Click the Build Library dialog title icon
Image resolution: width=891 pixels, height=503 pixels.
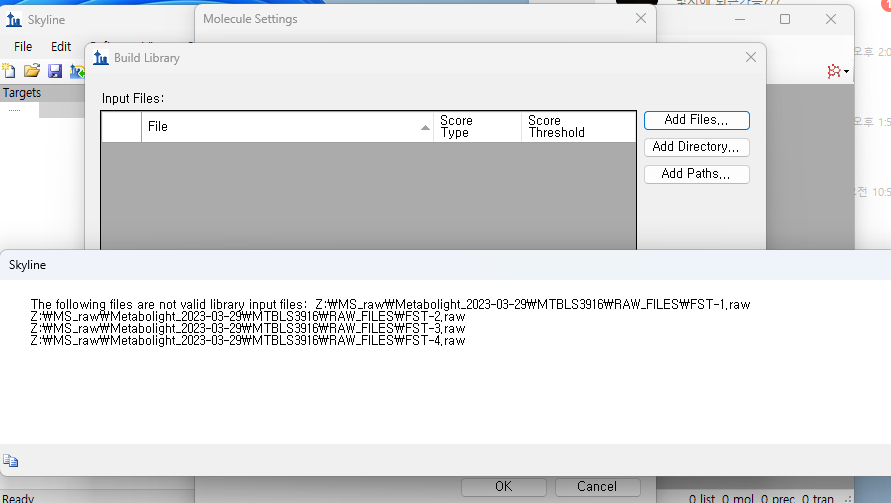click(x=100, y=58)
